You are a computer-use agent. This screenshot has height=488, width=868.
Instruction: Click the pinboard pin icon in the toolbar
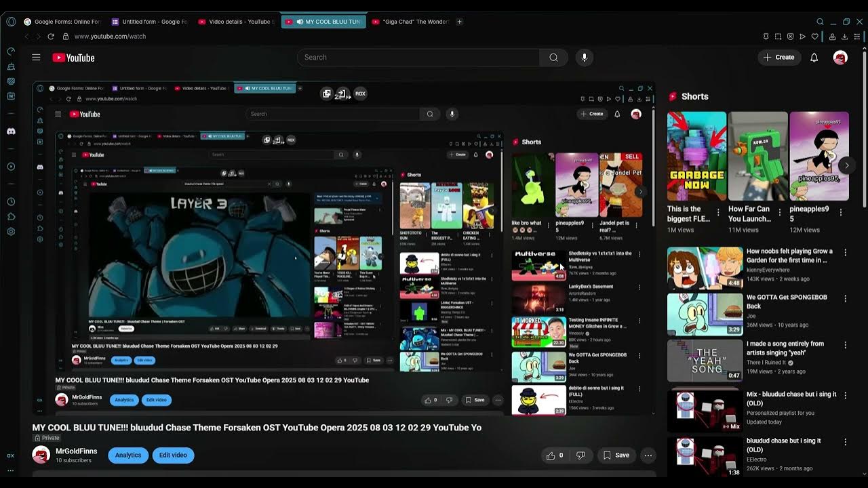click(766, 37)
